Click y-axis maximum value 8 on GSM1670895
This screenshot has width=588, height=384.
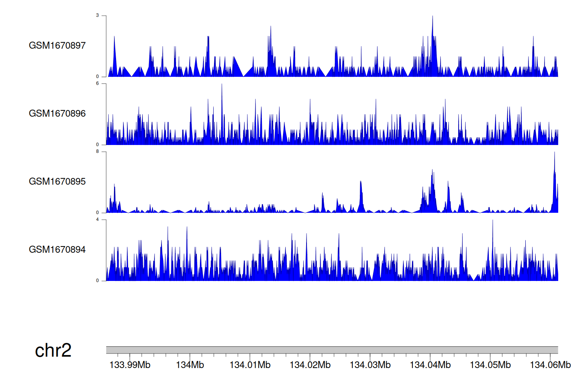tap(98, 151)
